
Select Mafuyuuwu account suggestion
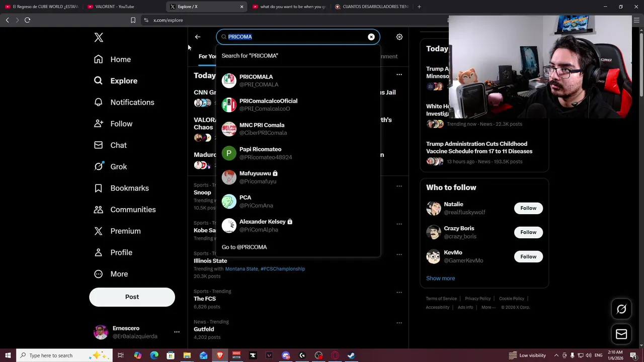pos(298,177)
